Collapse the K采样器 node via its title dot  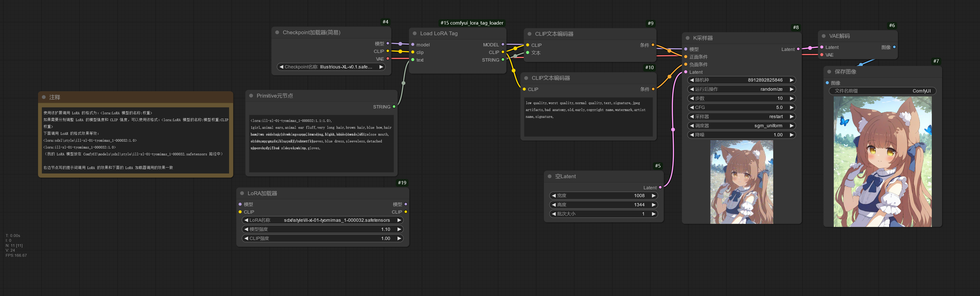688,38
